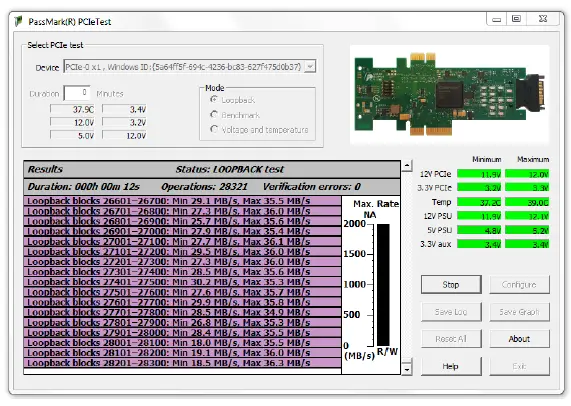Click the Reset All button
Viewport: 571px width, 406px height.
click(x=451, y=339)
